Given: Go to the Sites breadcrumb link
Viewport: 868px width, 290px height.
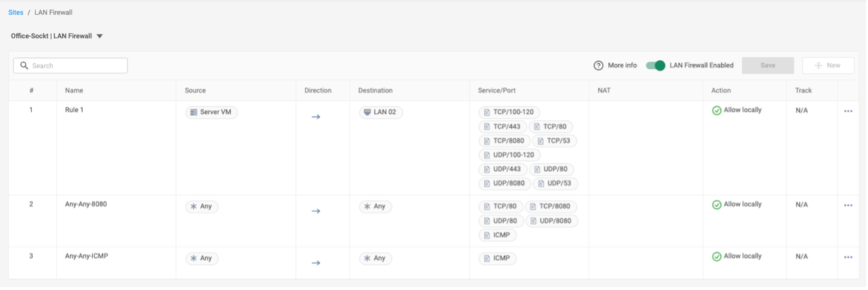Looking at the screenshot, I should (x=16, y=12).
